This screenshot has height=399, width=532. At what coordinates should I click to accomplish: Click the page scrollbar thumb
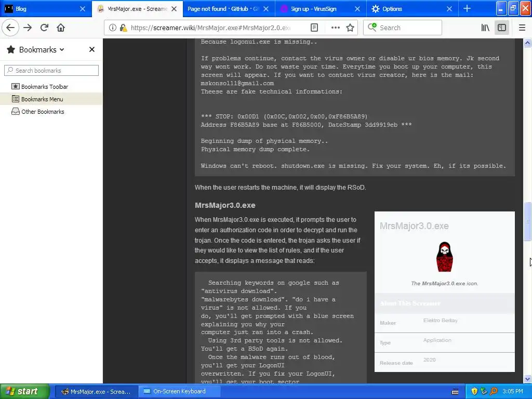[528, 221]
